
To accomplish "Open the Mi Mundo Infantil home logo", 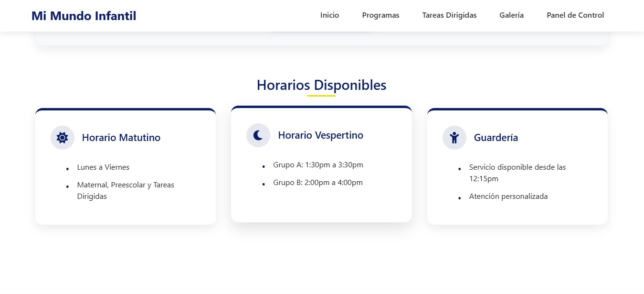I will (x=84, y=16).
